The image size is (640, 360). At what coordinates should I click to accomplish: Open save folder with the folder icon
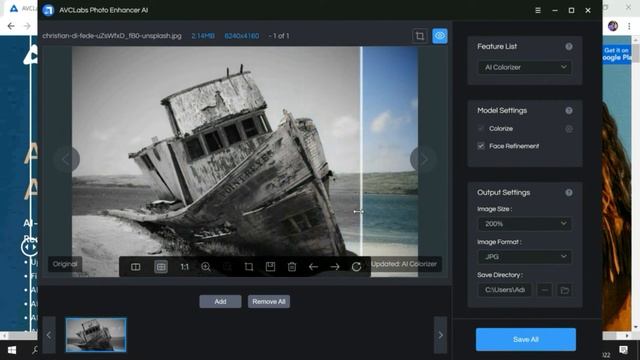[564, 290]
